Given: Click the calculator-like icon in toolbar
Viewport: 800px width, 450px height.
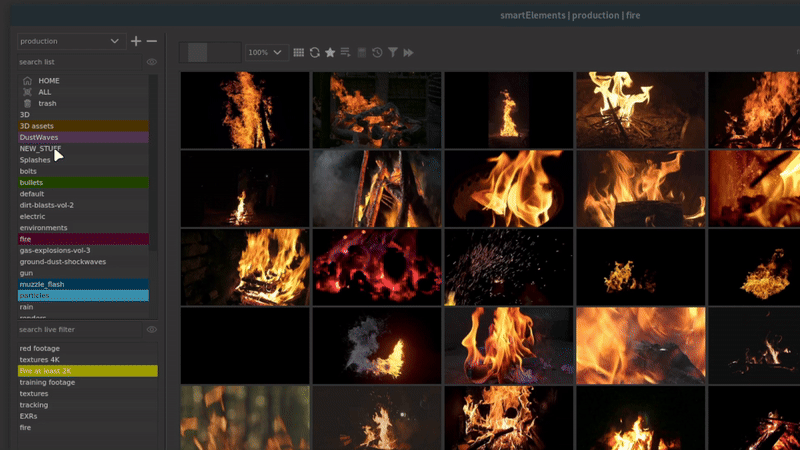Looking at the screenshot, I should pyautogui.click(x=362, y=53).
